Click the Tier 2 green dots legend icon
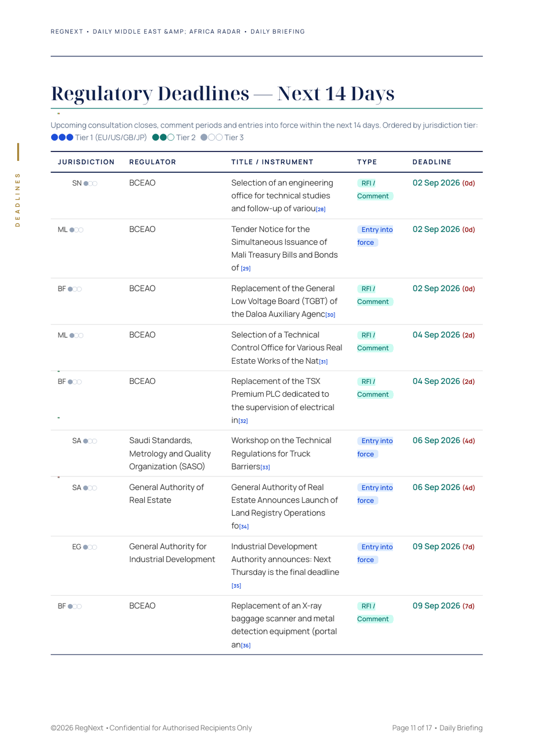The width and height of the screenshot is (534, 756). (x=163, y=138)
